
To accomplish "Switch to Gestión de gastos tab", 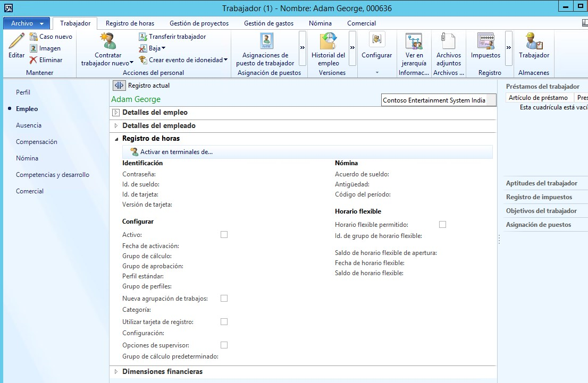I will point(268,23).
